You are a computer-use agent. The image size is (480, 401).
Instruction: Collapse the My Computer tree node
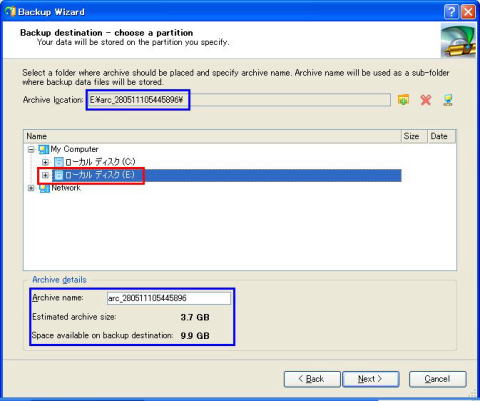(x=31, y=149)
